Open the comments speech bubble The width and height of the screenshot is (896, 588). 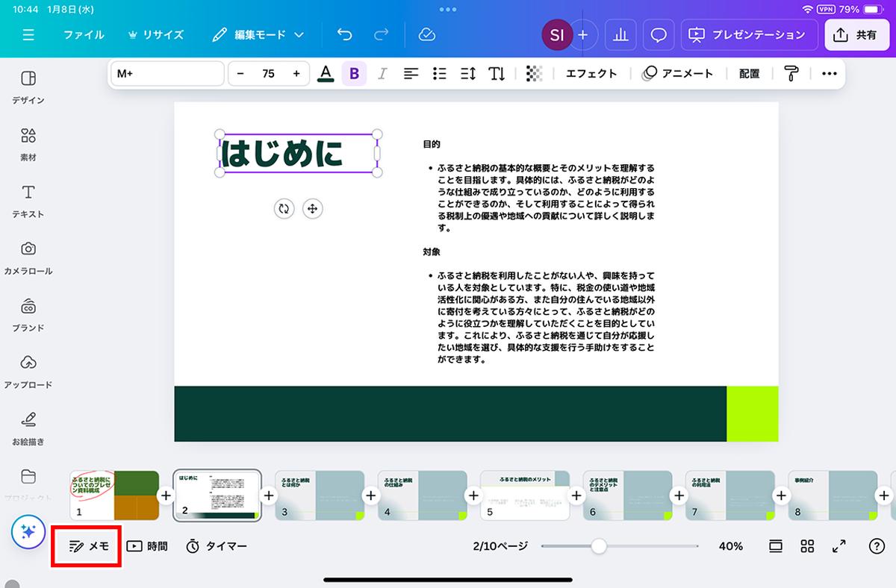(659, 35)
